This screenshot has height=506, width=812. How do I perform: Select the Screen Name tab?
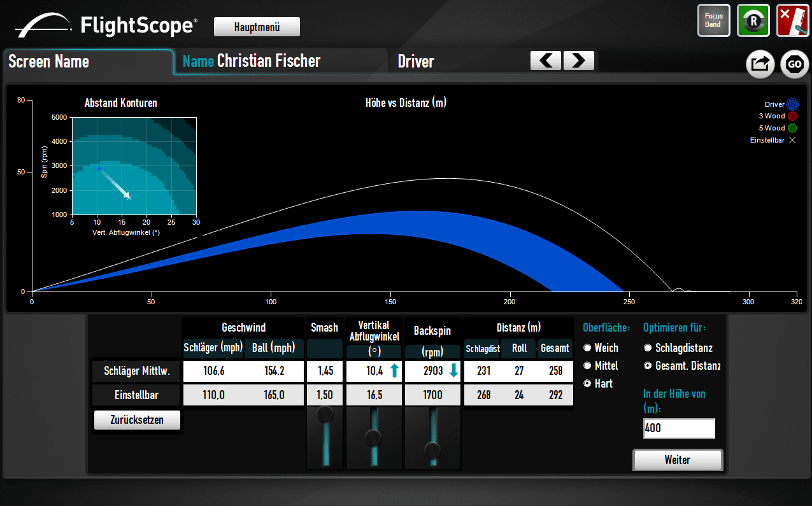point(88,62)
